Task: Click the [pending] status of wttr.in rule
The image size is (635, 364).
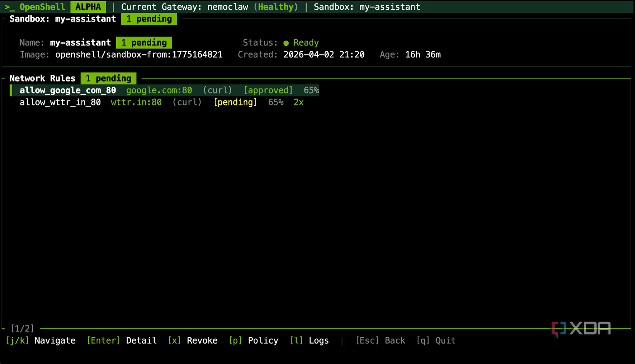Action: (235, 102)
